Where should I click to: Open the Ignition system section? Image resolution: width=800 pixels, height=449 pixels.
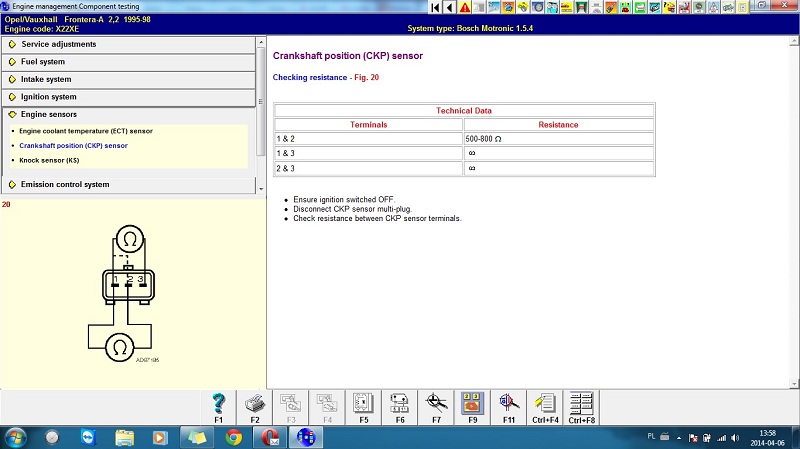point(48,97)
